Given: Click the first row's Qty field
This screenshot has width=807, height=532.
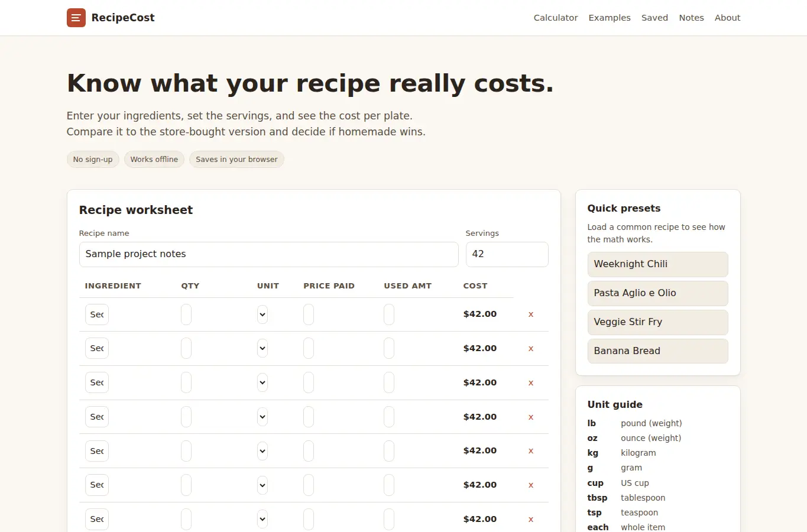Looking at the screenshot, I should pyautogui.click(x=186, y=314).
